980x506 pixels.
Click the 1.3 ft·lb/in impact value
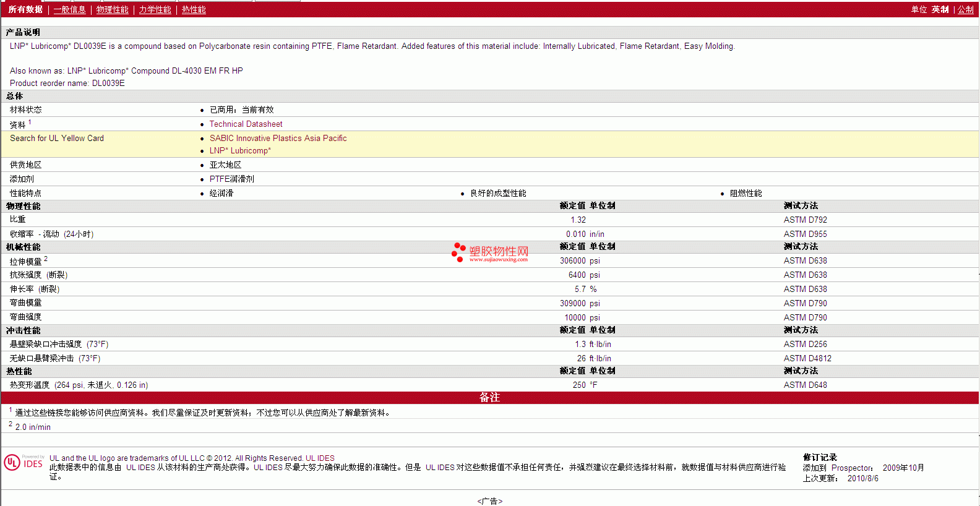tap(593, 344)
